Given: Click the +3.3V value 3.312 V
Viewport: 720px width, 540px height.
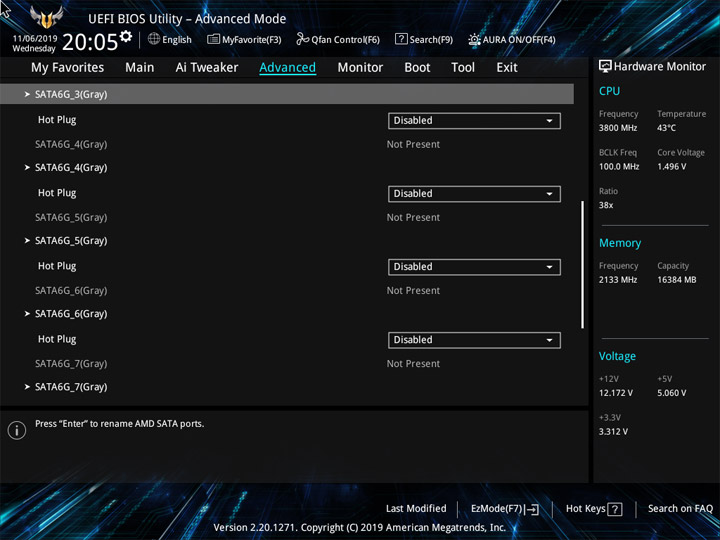Looking at the screenshot, I should pyautogui.click(x=613, y=432).
